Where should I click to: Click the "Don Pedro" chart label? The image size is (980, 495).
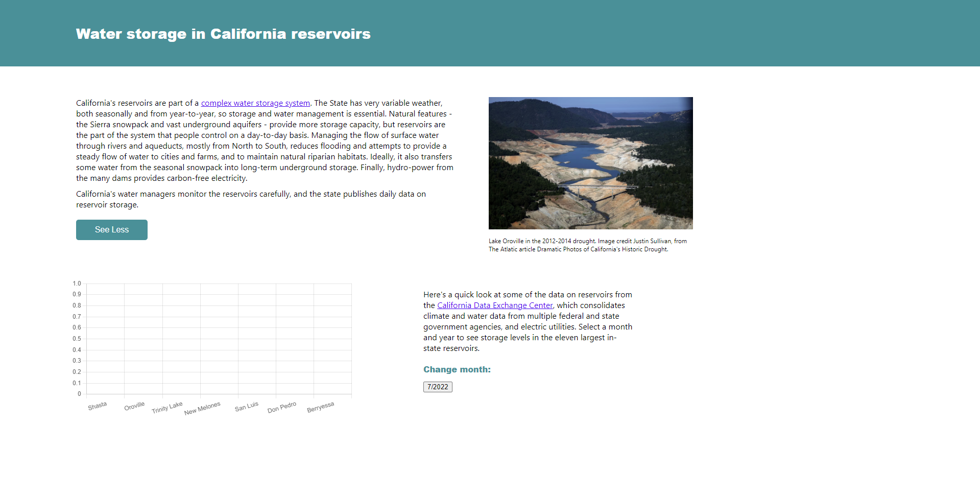(281, 406)
